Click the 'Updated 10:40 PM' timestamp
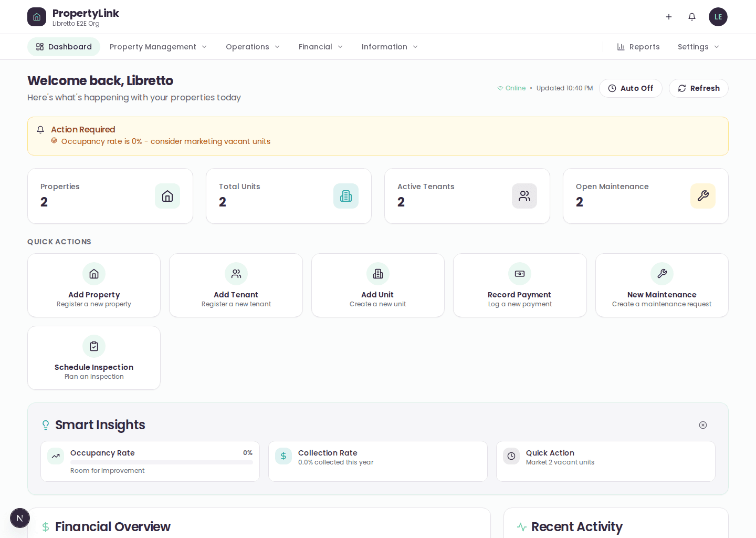The image size is (756, 538). coord(564,88)
